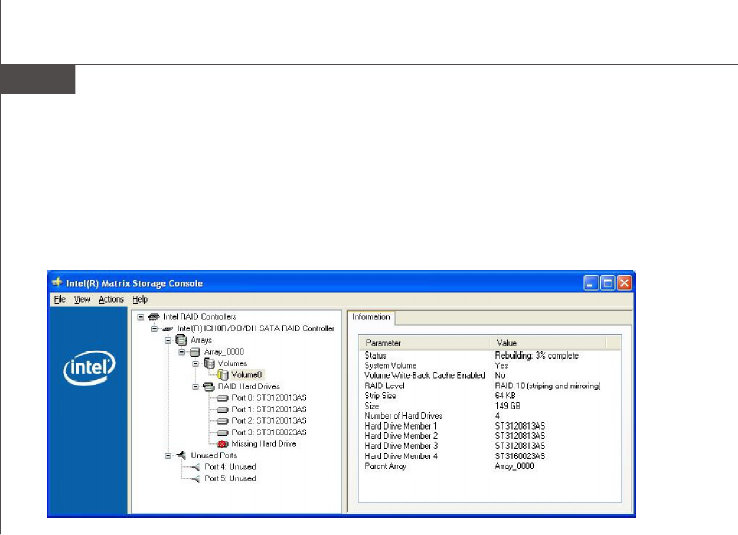Select Port 0: ST3120813AS drive entry
This screenshot has height=535, width=738.
[269, 398]
